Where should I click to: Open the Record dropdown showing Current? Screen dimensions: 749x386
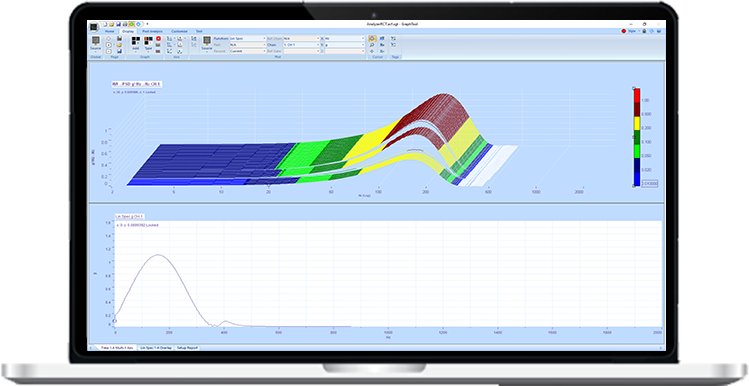tap(247, 51)
